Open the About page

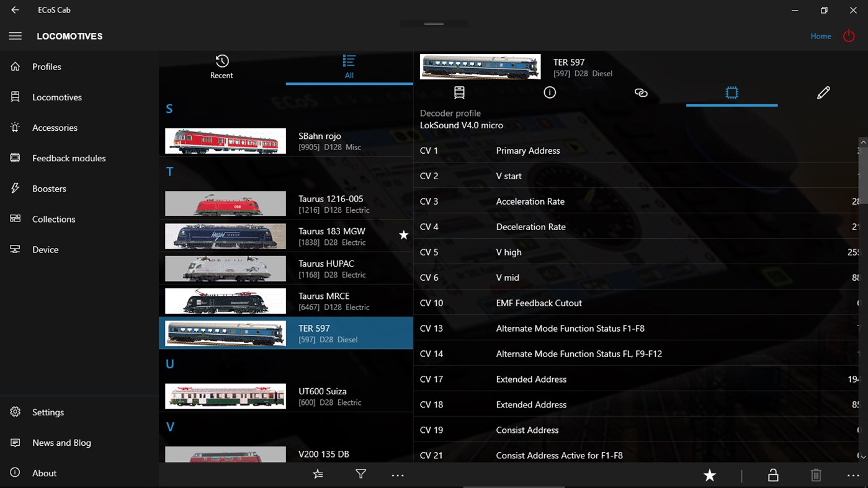(79, 472)
